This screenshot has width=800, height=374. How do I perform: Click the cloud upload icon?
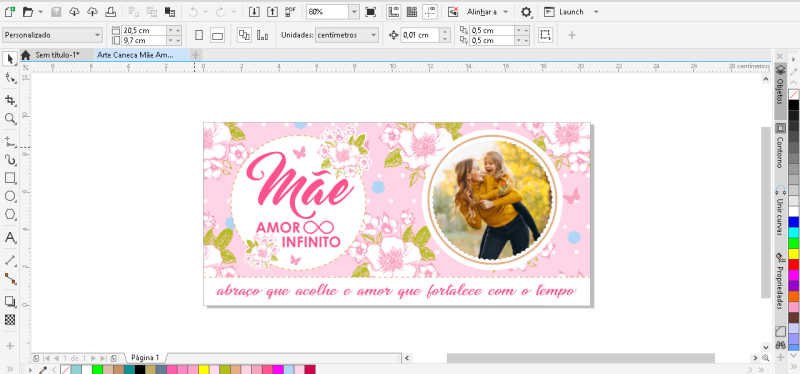click(x=92, y=11)
